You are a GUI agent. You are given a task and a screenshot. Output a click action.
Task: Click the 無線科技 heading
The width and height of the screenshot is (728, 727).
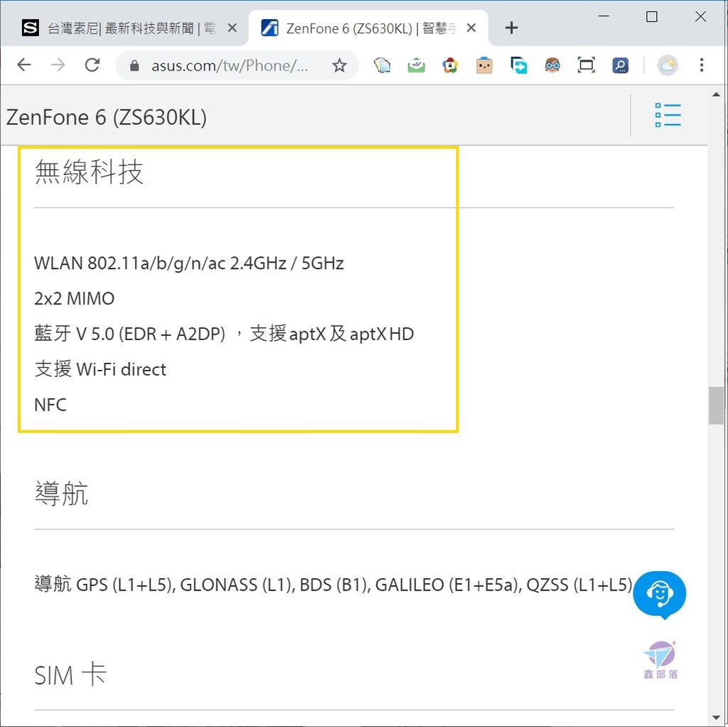pos(89,171)
